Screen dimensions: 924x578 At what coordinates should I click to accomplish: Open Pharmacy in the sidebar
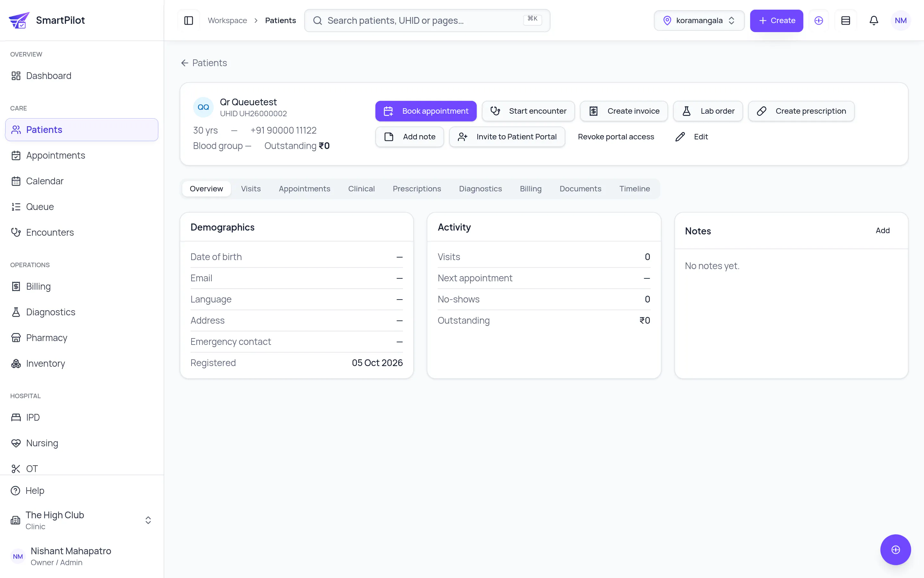pyautogui.click(x=82, y=337)
